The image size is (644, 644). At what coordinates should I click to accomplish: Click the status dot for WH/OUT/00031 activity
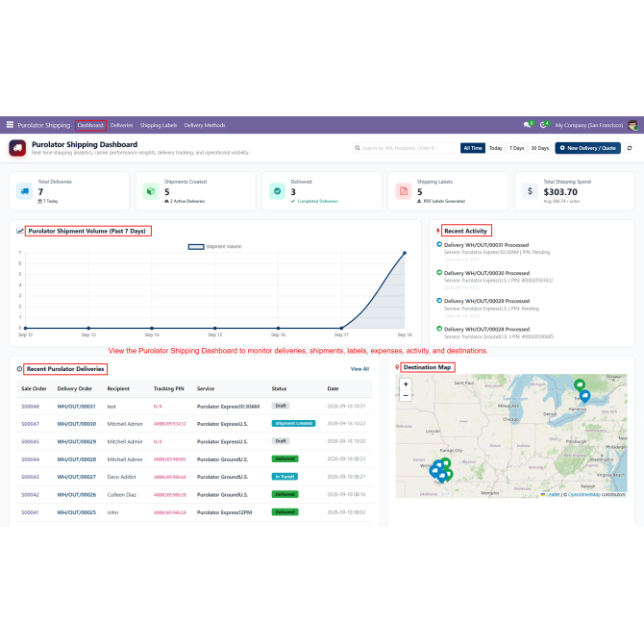click(x=439, y=244)
